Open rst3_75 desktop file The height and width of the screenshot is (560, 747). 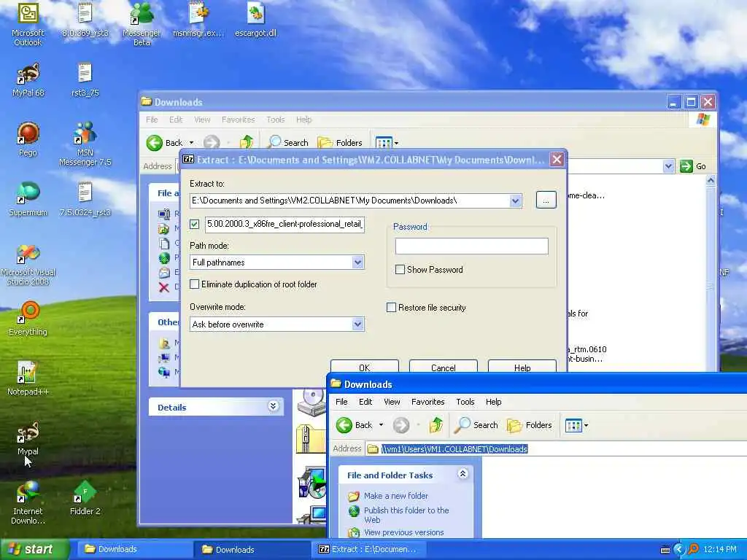click(x=85, y=80)
